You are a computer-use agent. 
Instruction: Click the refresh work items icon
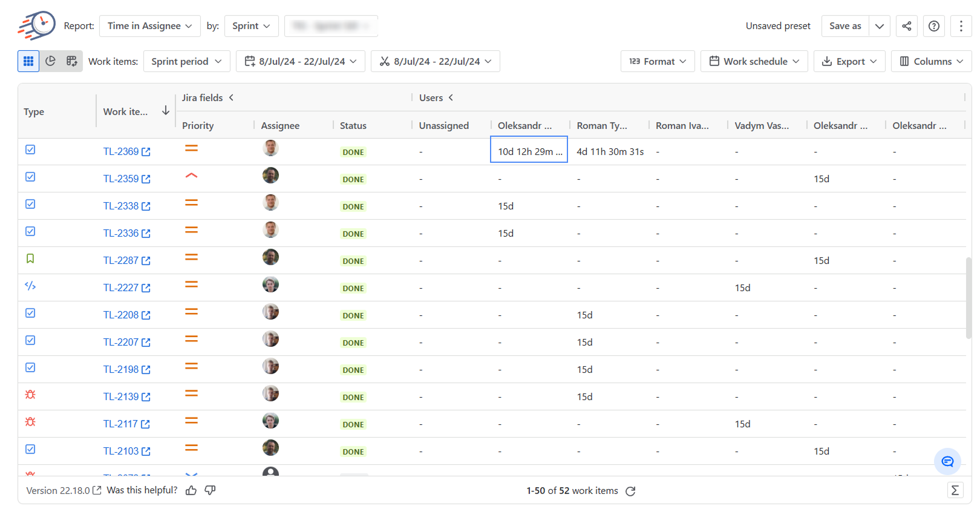tap(630, 491)
